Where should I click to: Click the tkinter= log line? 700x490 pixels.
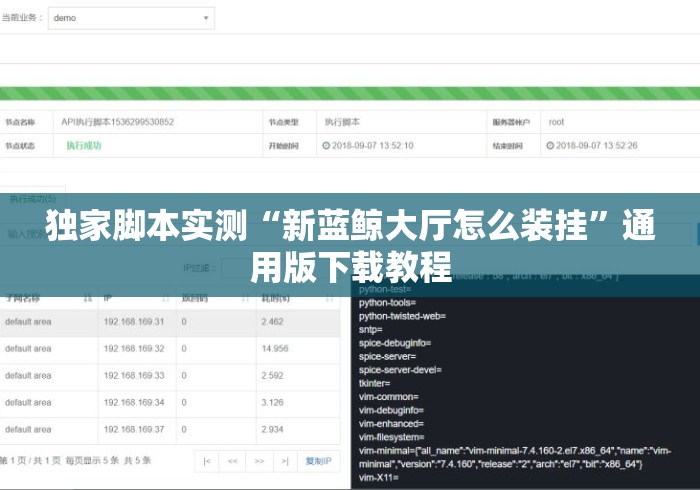coord(375,383)
